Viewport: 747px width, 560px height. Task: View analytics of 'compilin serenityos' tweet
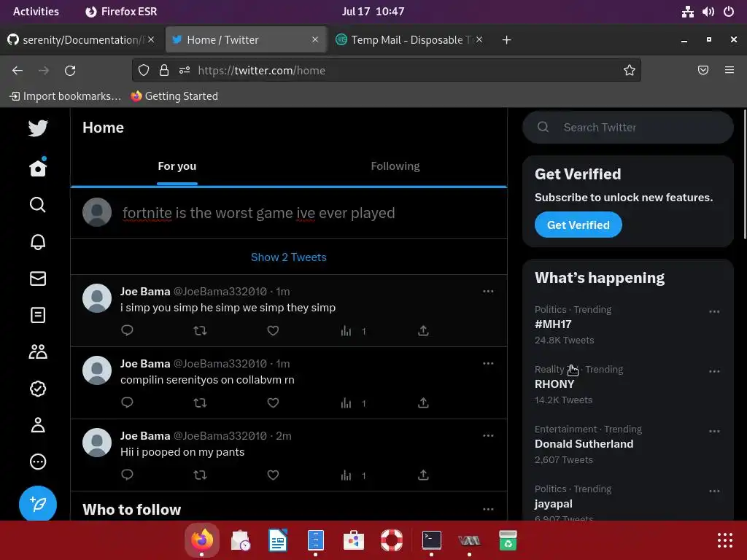(x=354, y=403)
